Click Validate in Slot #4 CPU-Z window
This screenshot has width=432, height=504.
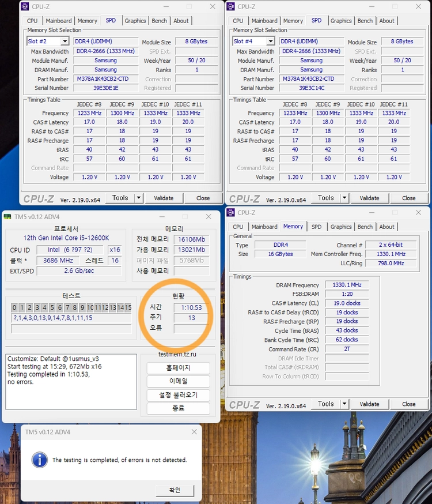[x=369, y=198]
